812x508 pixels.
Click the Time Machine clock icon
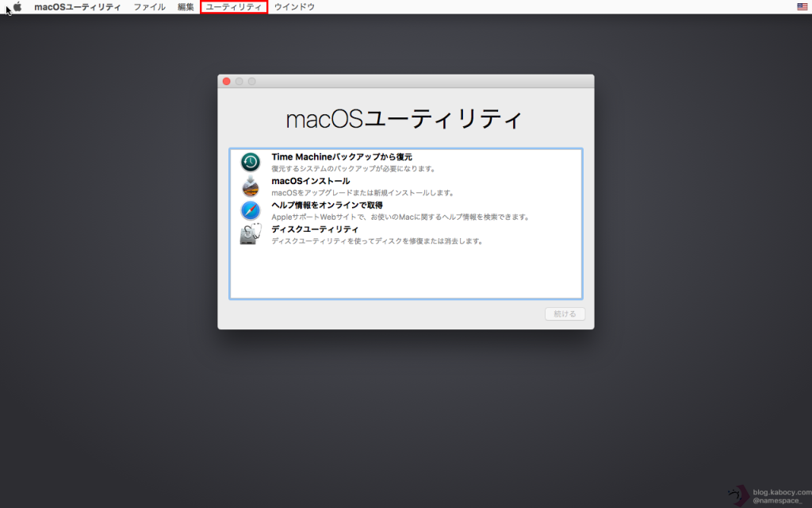coord(251,162)
